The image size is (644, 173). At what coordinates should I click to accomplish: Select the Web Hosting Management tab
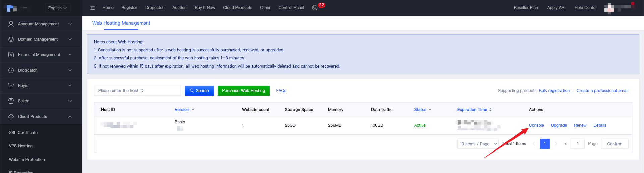tap(121, 23)
